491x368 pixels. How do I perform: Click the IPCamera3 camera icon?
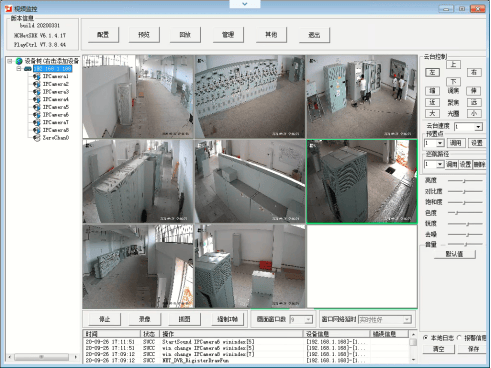[x=37, y=92]
